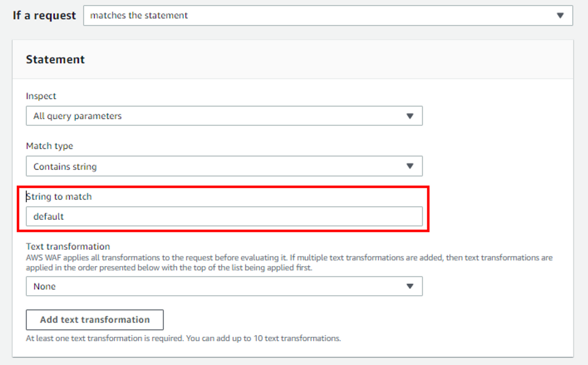The image size is (588, 365).
Task: Click the Text transformation dropdown arrow icon
Action: (x=410, y=286)
